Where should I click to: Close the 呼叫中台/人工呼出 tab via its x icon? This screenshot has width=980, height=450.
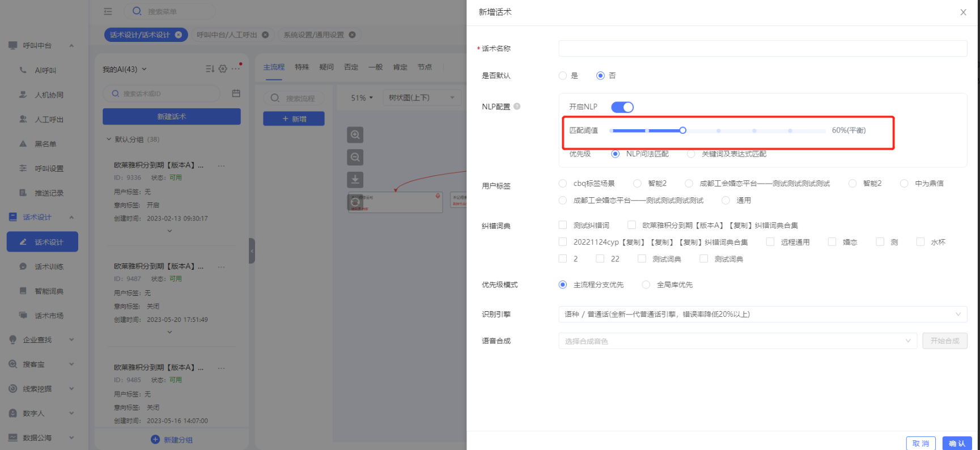tap(265, 35)
